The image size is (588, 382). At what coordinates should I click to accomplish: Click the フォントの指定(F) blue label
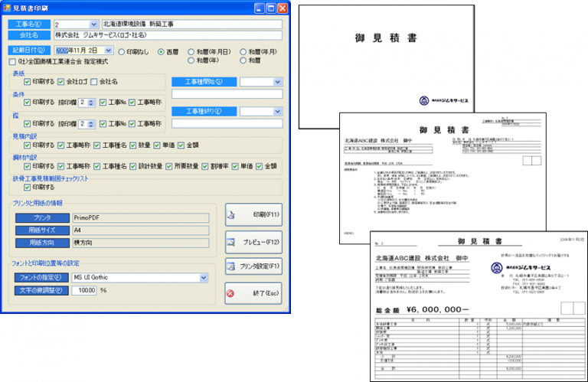(x=41, y=278)
